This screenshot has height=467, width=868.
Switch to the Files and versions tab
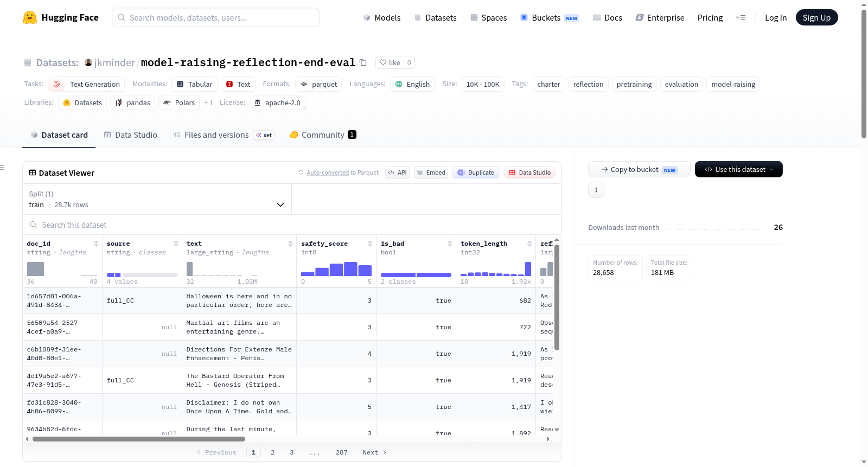(x=224, y=135)
